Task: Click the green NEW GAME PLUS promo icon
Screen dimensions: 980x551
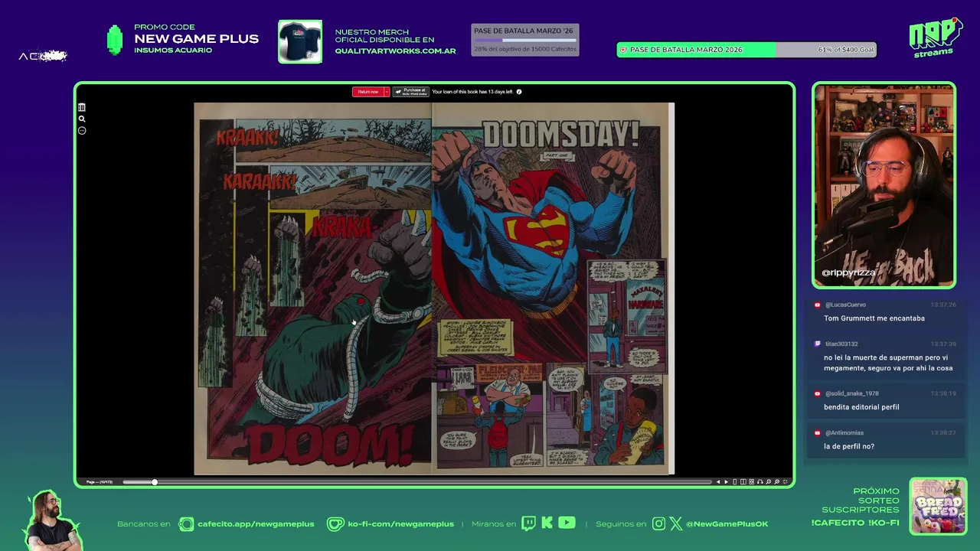Action: coord(115,40)
